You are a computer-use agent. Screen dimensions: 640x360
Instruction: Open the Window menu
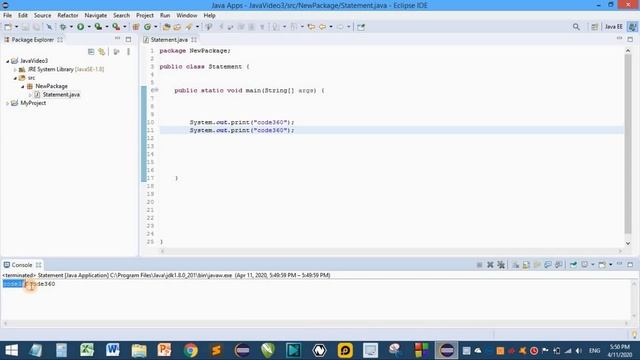pyautogui.click(x=187, y=15)
